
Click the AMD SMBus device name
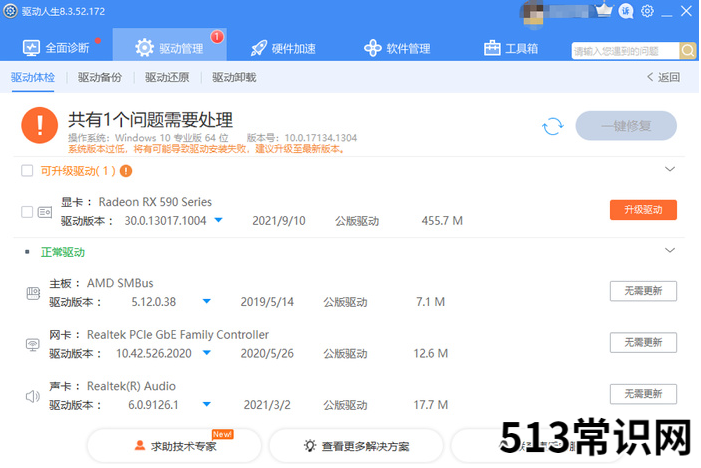pyautogui.click(x=120, y=283)
